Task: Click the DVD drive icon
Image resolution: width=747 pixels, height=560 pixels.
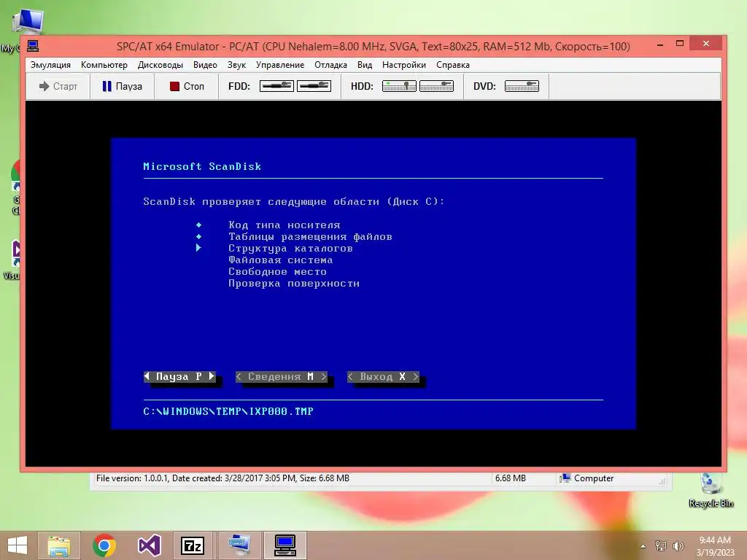Action: [522, 86]
